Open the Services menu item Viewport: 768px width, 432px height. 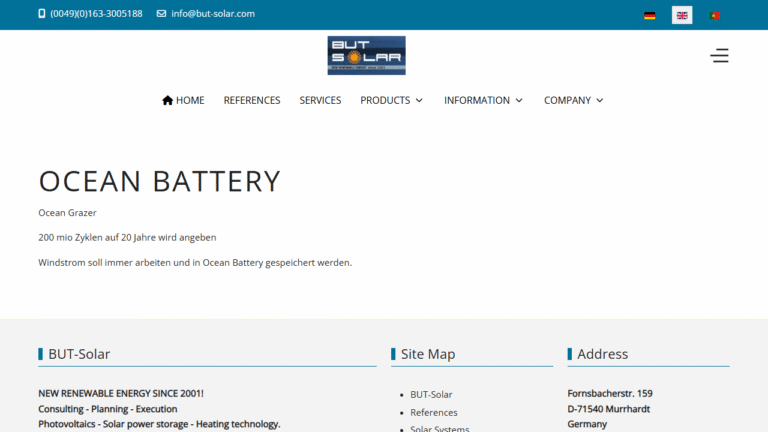coord(320,100)
